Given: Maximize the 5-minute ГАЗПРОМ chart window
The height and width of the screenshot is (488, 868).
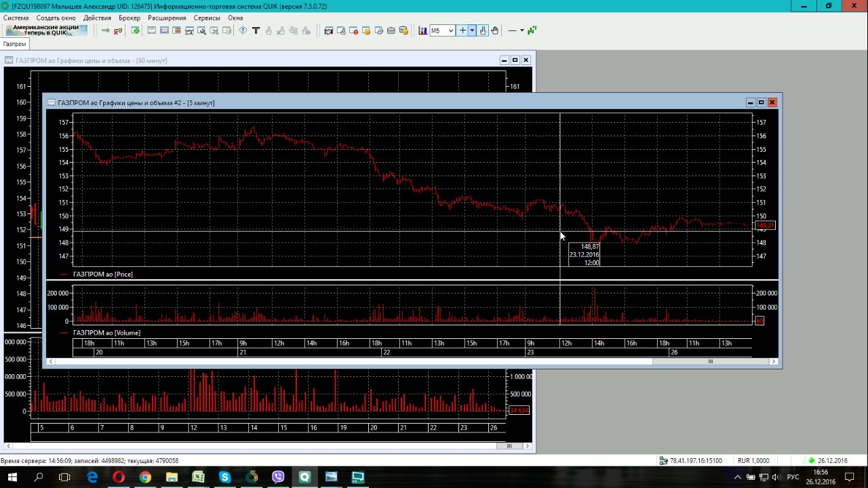Looking at the screenshot, I should point(761,102).
